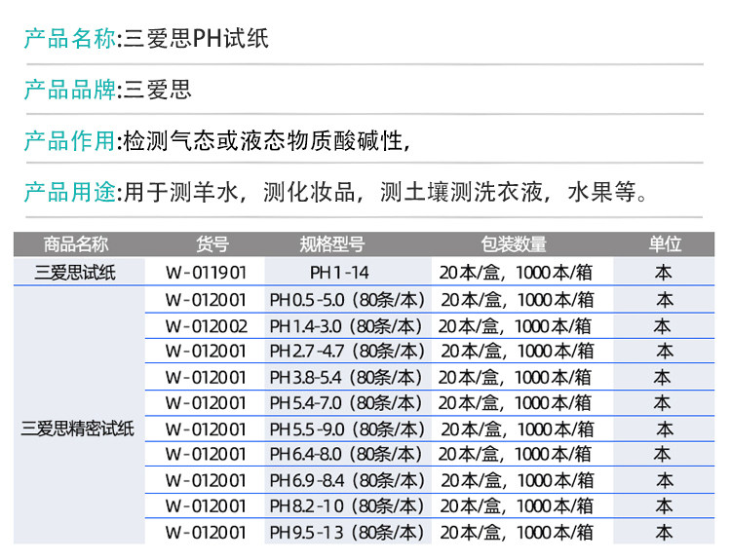
Task: Select the PH5.4-7.0 (80条/本) specification
Action: pyautogui.click(x=346, y=403)
